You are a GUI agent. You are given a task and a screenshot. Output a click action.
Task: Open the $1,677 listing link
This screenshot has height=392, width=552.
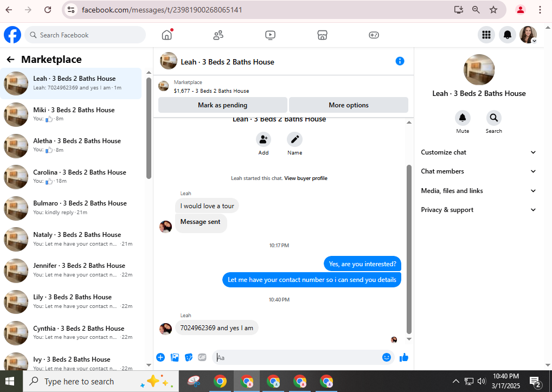point(211,91)
